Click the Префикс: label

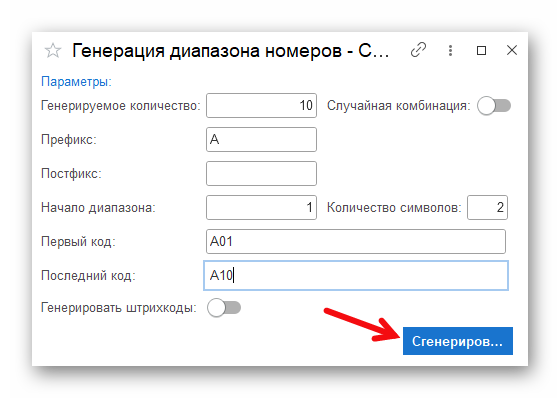coord(69,139)
